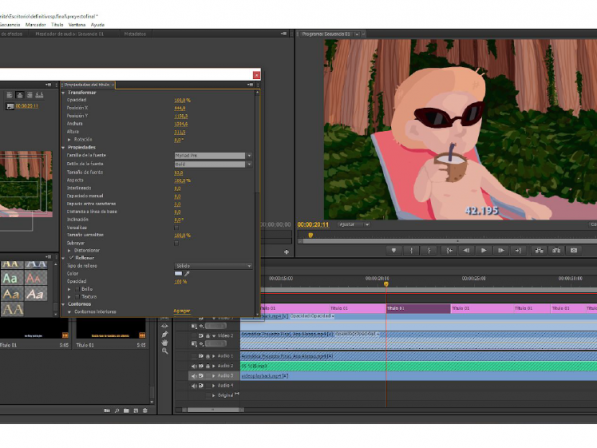The image size is (597, 448).
Task: Toggle the Versalitas checkbox
Action: [x=176, y=228]
